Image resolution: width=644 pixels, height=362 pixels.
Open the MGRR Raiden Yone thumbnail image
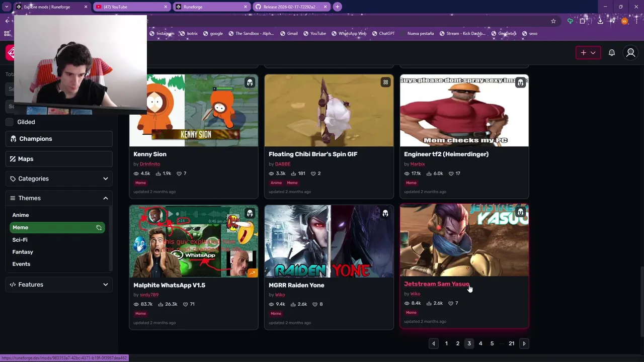329,241
